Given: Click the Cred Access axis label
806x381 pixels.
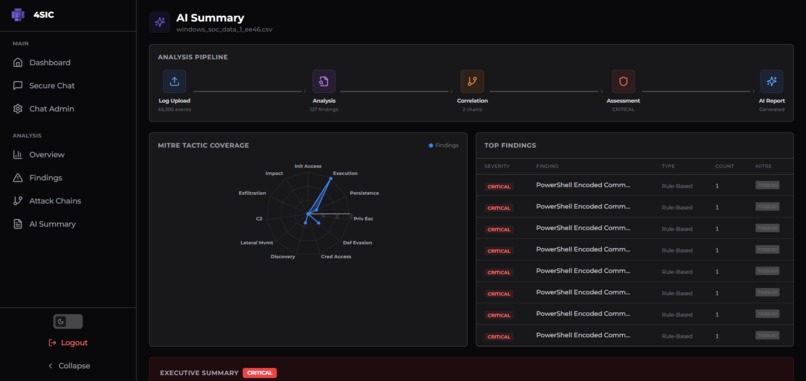Looking at the screenshot, I should (x=336, y=257).
